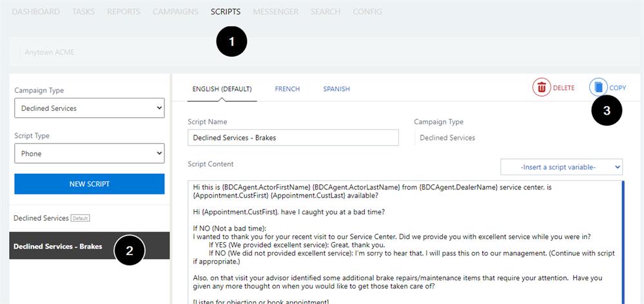Image resolution: width=644 pixels, height=304 pixels.
Task: Select the Declined Services - Brakes script
Action: [90, 245]
